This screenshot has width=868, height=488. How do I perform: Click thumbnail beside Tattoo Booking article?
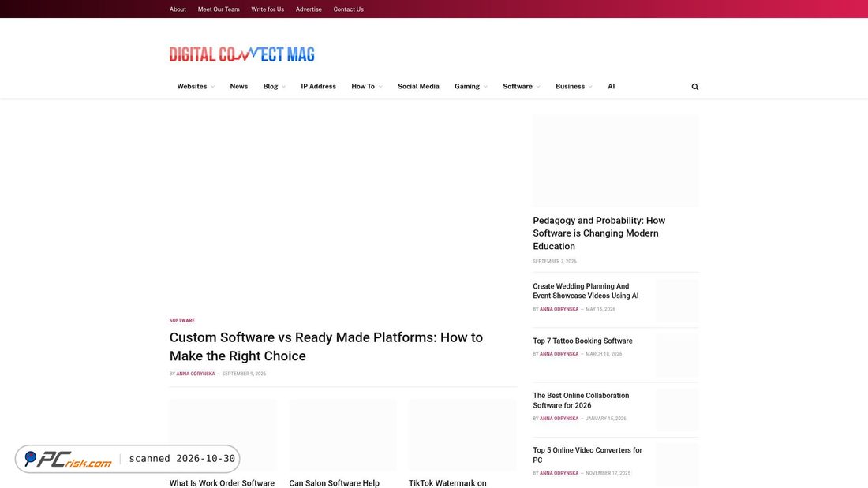677,356
